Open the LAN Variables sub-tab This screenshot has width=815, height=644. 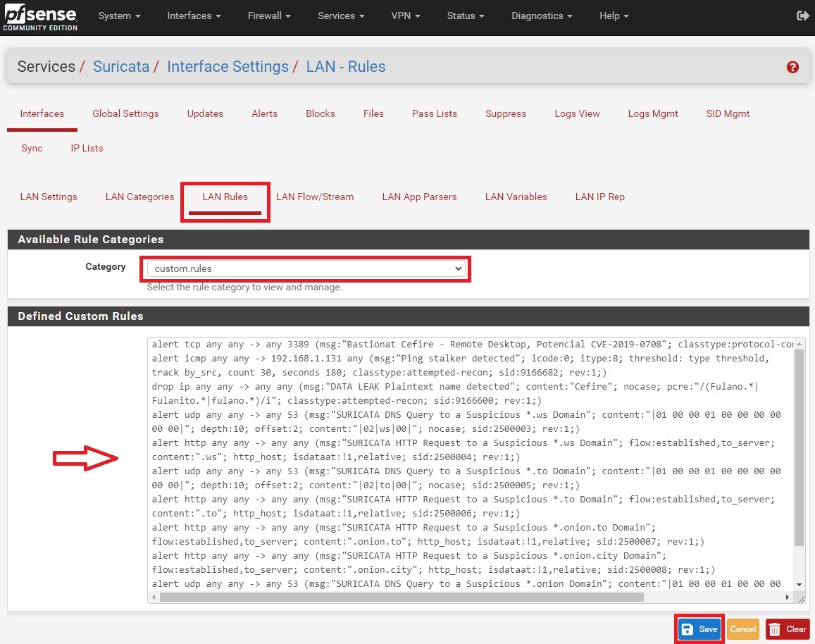[x=516, y=197]
